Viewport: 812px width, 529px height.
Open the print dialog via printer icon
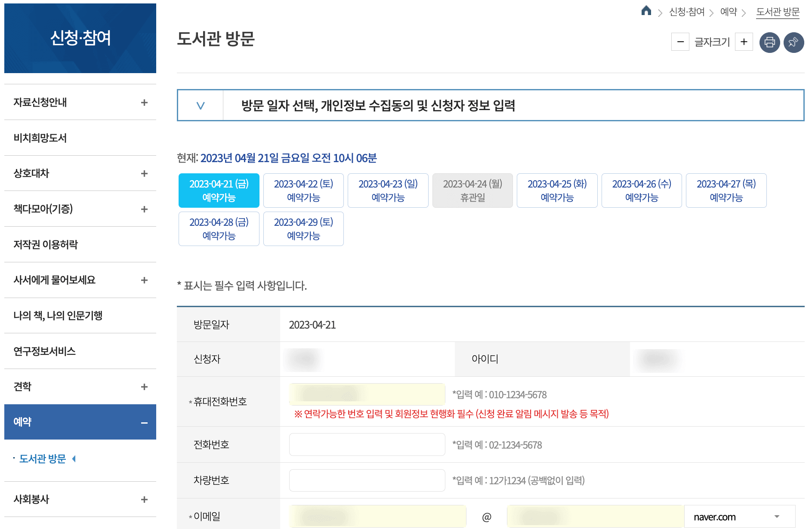[770, 42]
